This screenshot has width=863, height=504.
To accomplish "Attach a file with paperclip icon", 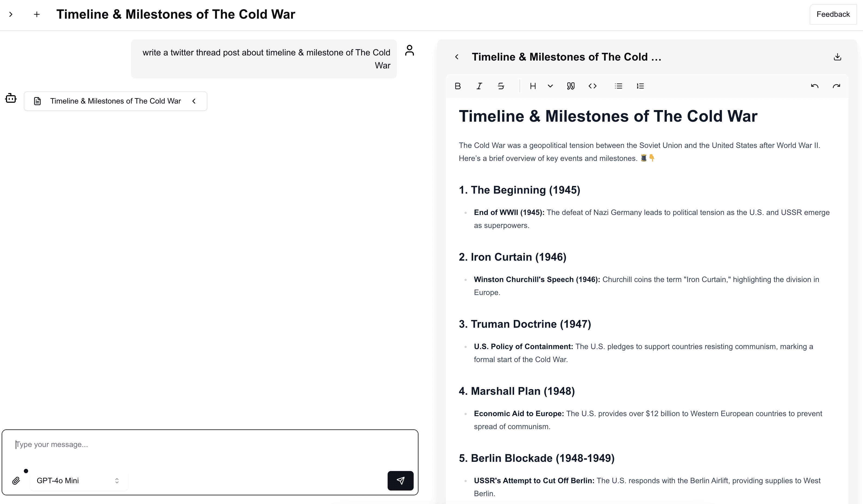I will coord(16,481).
